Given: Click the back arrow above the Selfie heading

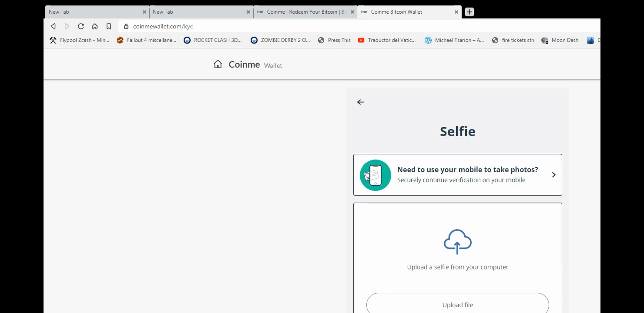Looking at the screenshot, I should 360,102.
